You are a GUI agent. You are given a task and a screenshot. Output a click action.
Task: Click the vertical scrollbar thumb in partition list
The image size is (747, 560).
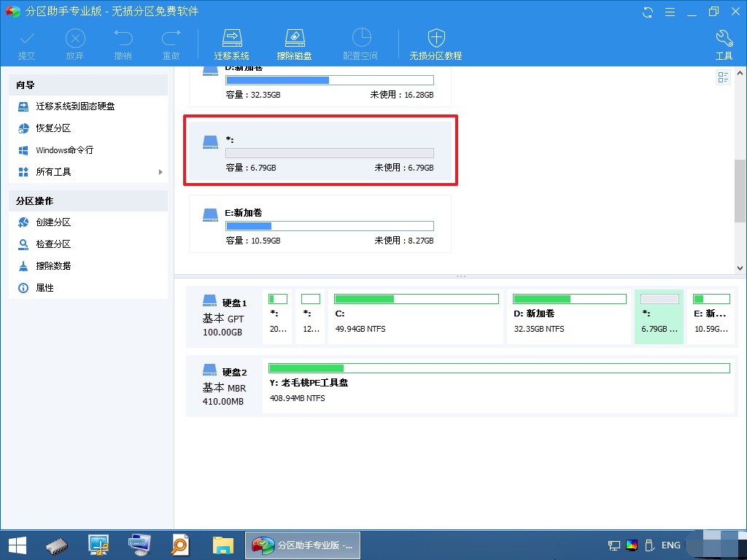click(x=740, y=192)
